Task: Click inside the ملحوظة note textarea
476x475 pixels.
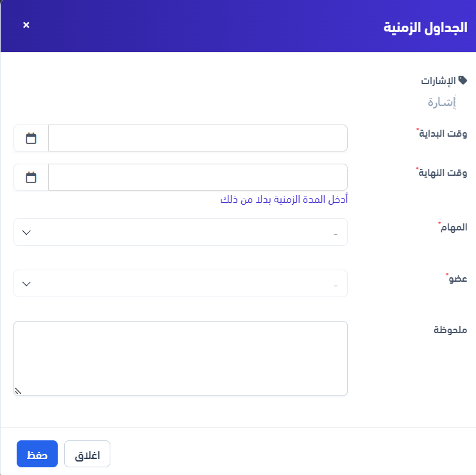Action: pyautogui.click(x=180, y=358)
